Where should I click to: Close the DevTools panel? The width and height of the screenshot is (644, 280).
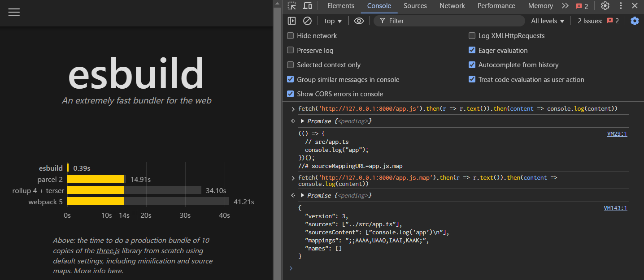pos(635,6)
